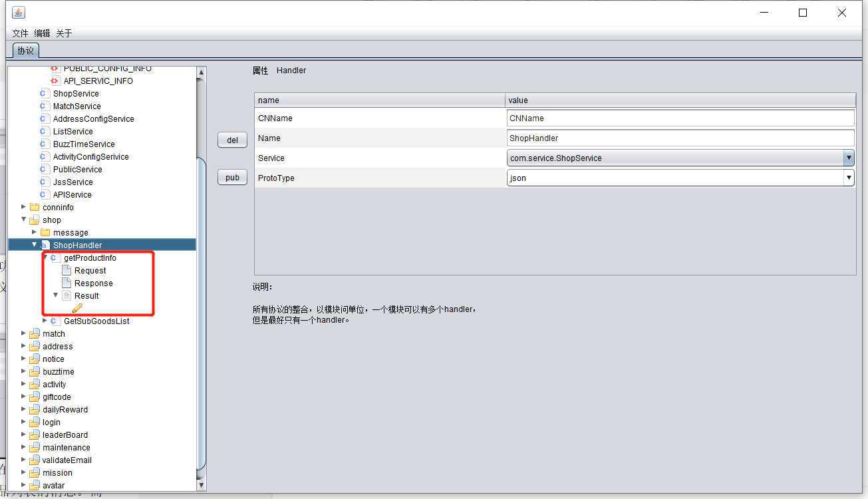
Task: Click the JssService class icon
Action: 45,182
